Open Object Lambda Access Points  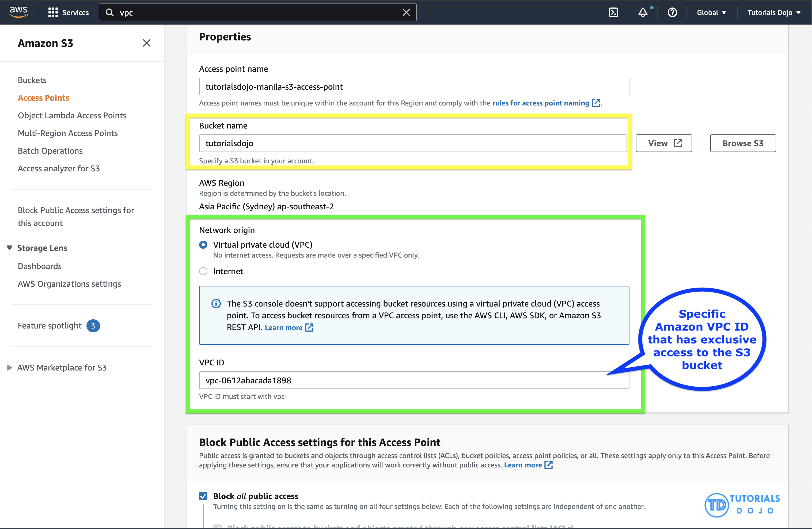click(72, 115)
